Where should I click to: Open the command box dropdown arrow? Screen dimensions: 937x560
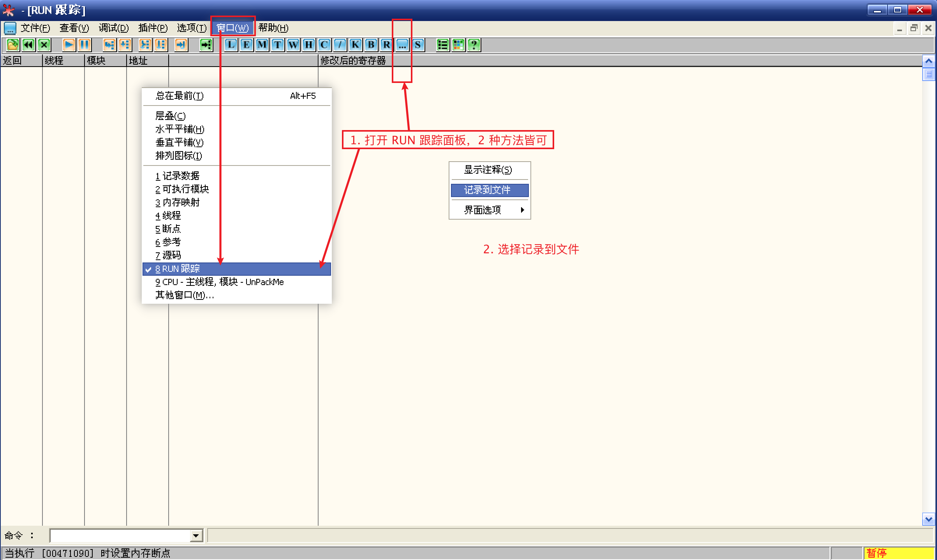196,536
